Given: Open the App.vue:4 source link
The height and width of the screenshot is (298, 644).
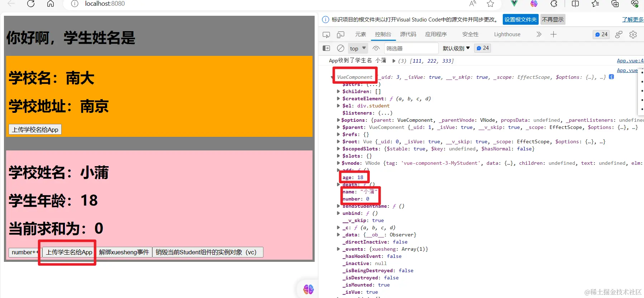Looking at the screenshot, I should point(630,61).
